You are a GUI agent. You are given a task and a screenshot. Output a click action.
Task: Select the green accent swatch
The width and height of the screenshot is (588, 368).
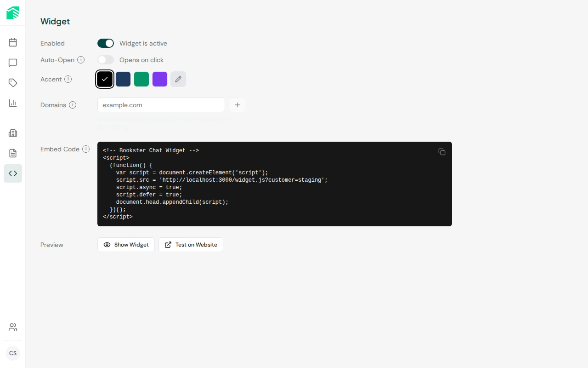tap(141, 79)
